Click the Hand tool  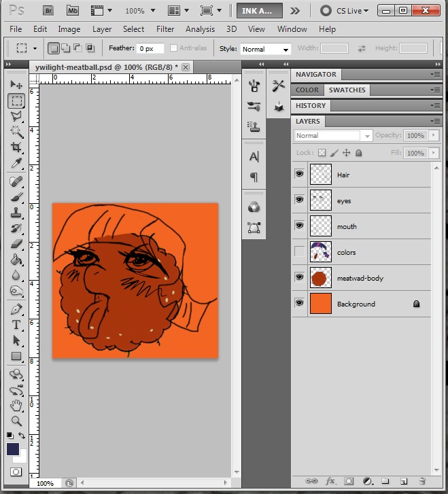tap(16, 406)
